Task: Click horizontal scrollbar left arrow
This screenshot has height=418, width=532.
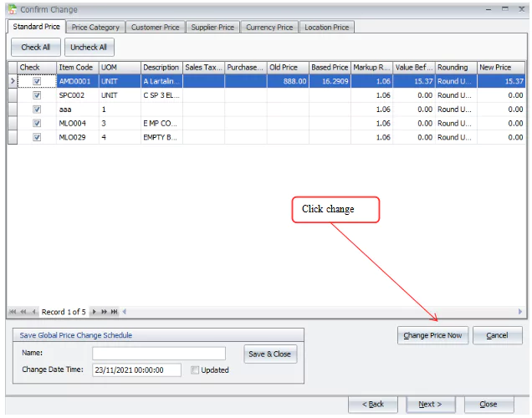Action: point(125,312)
